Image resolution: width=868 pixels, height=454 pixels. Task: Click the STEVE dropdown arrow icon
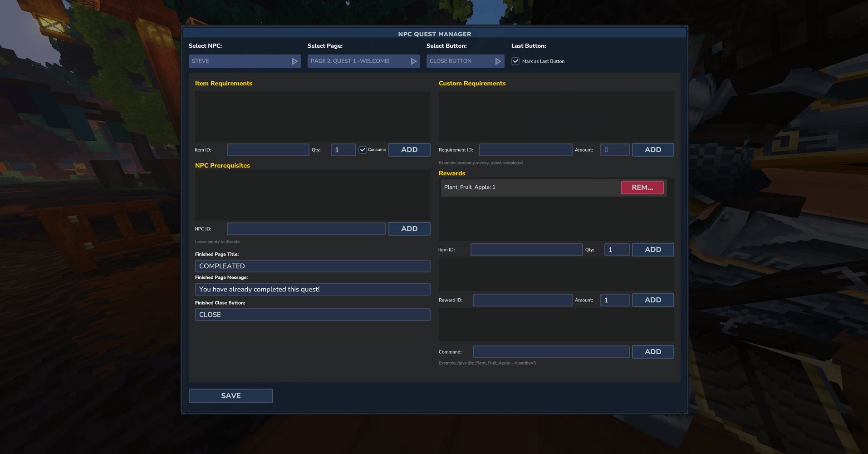pos(294,61)
